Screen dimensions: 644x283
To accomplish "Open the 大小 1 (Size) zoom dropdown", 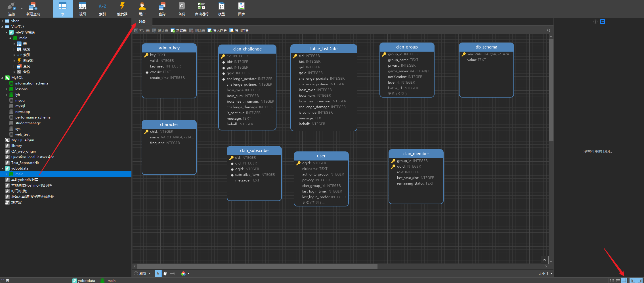I will tap(545, 274).
